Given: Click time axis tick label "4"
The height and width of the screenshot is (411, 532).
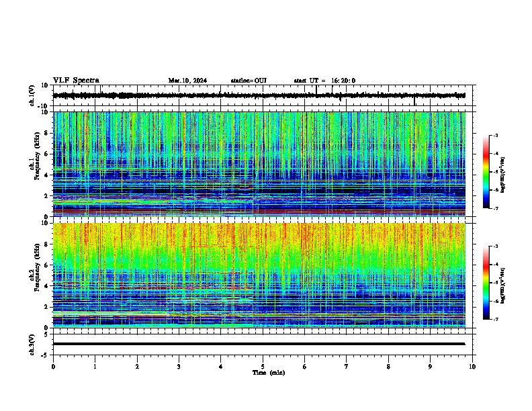Looking at the screenshot, I should point(221,367).
